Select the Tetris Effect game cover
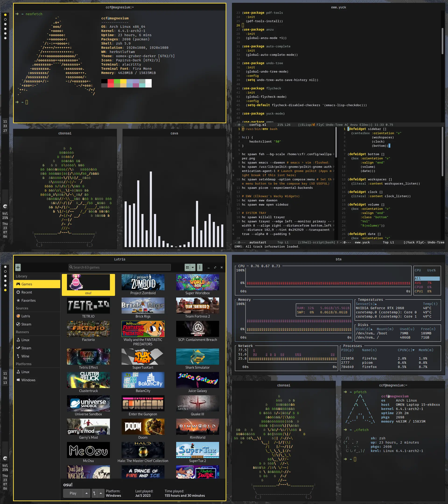This screenshot has width=448, height=504. click(x=88, y=357)
